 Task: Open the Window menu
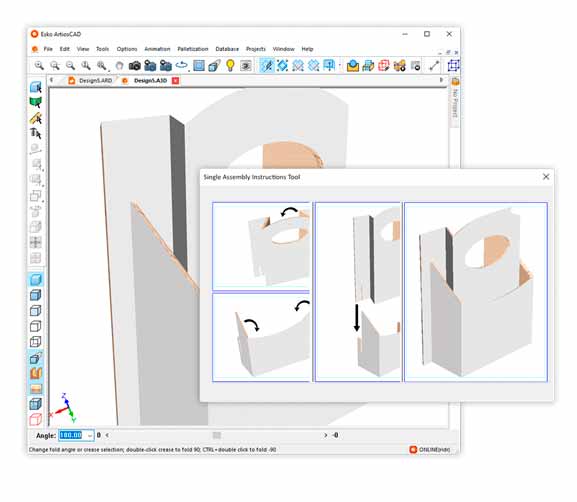coord(283,49)
